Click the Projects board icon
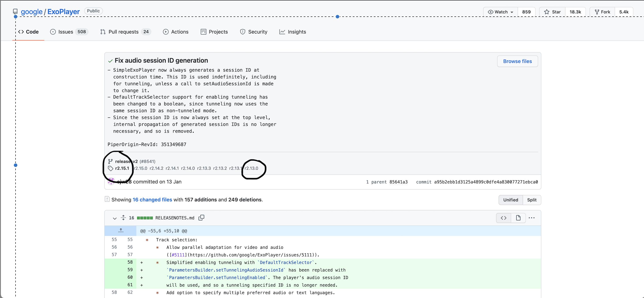 tap(203, 32)
